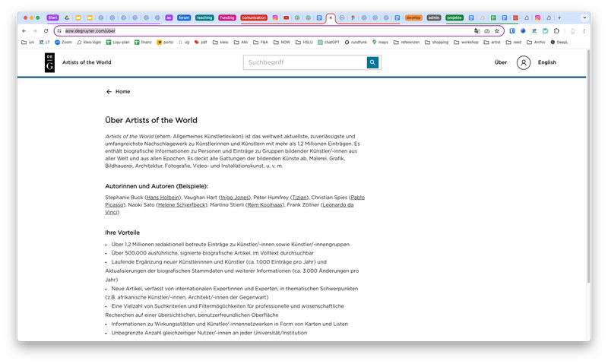Open the Helene Schjerfbeck article link

pyautogui.click(x=182, y=204)
